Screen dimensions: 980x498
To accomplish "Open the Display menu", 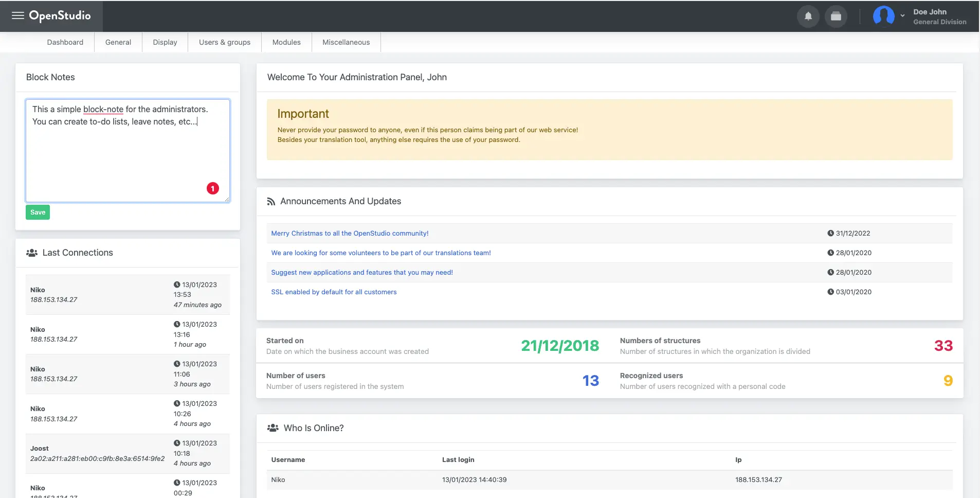I will [165, 42].
